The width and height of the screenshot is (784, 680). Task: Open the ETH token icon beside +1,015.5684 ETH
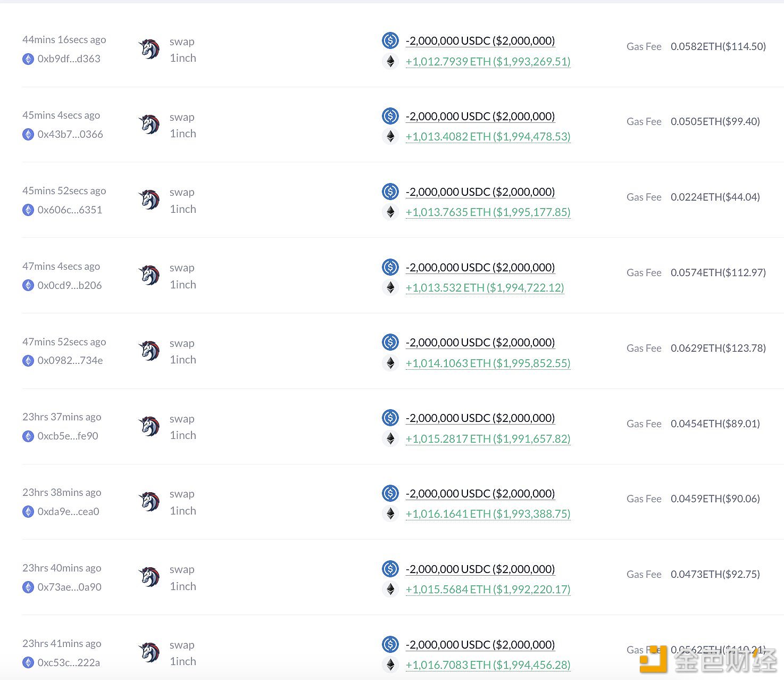[x=390, y=590]
